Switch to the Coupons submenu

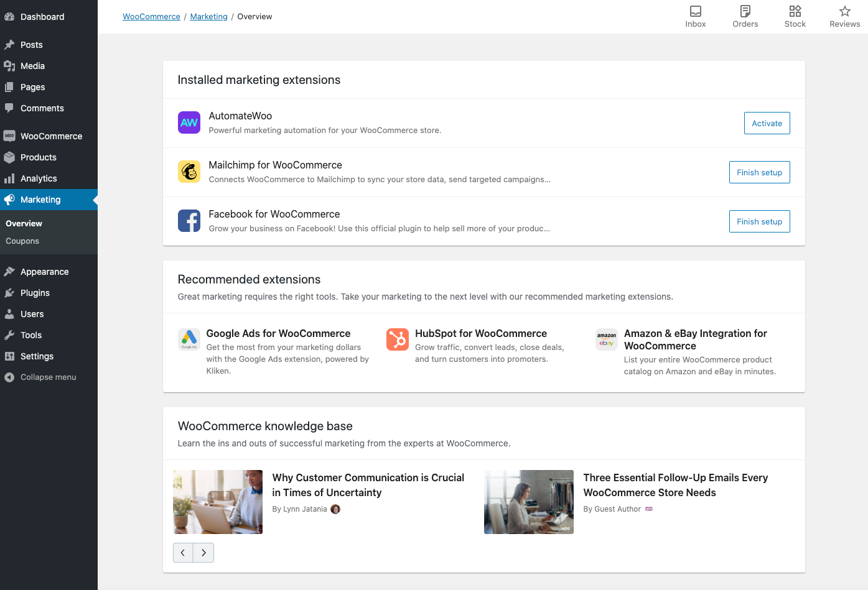pos(22,241)
